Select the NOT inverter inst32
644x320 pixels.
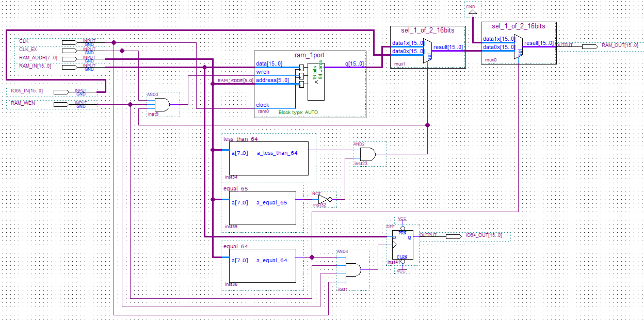325,199
